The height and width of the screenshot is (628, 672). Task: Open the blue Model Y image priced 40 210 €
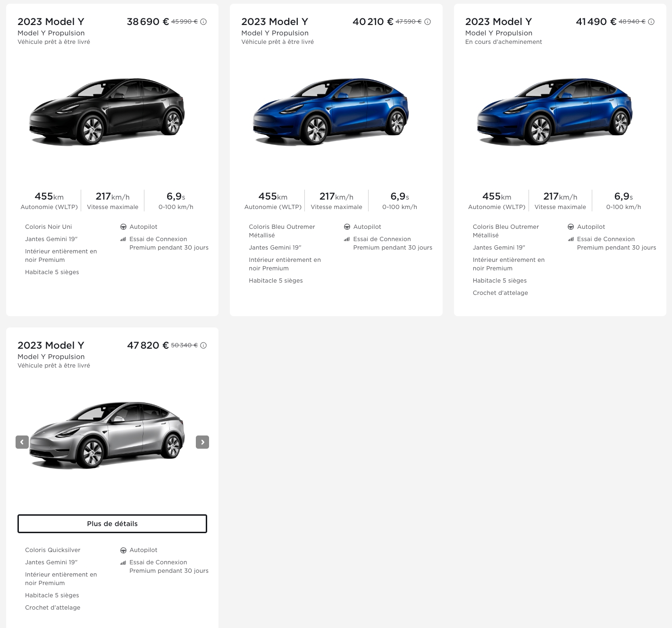331,112
